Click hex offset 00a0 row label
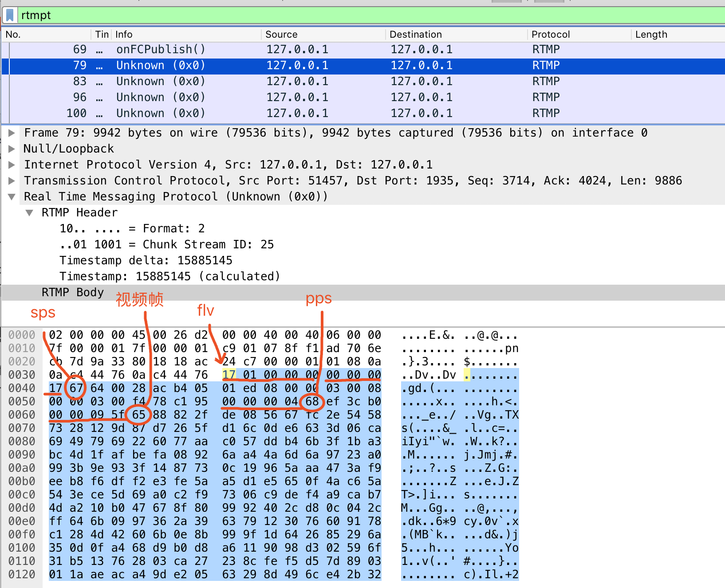Viewport: 725px width, 588px height. (22, 468)
